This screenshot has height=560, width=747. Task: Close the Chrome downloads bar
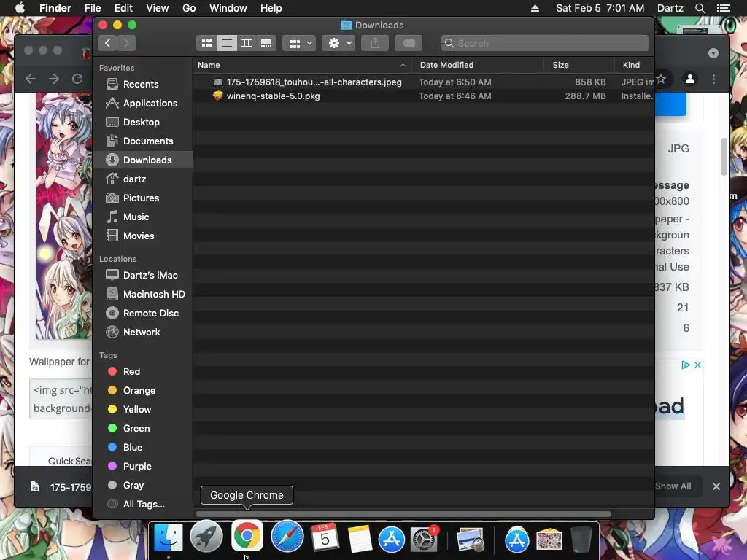tap(716, 486)
